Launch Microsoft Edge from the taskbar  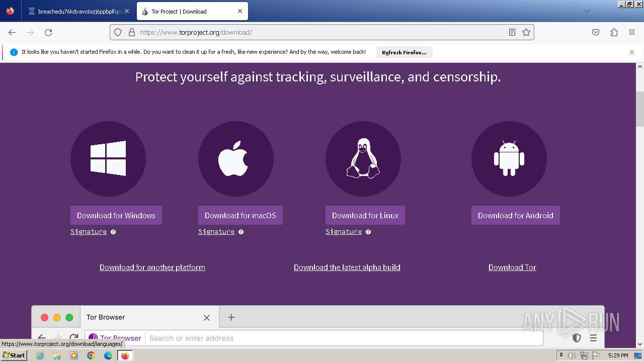108,355
